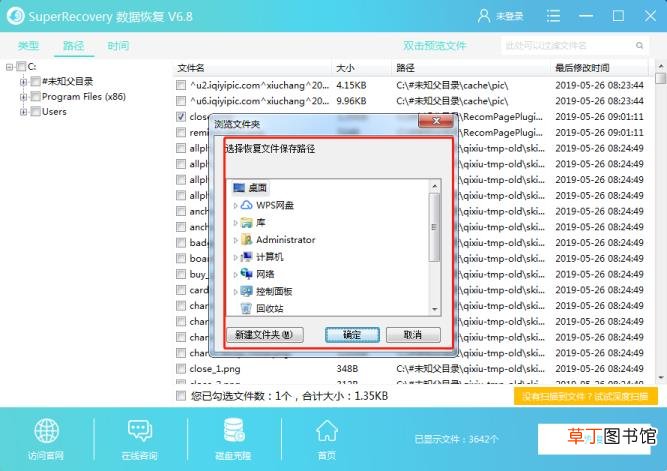Click folder dialog scrollbar thumb
The width and height of the screenshot is (667, 471).
point(434,227)
